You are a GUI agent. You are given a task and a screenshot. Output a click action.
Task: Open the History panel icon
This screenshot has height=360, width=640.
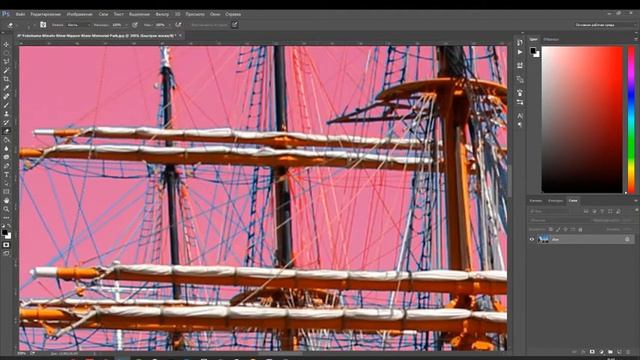click(x=520, y=42)
